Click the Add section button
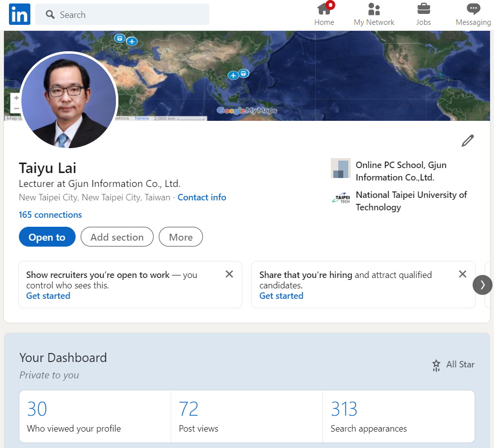 [x=117, y=237]
